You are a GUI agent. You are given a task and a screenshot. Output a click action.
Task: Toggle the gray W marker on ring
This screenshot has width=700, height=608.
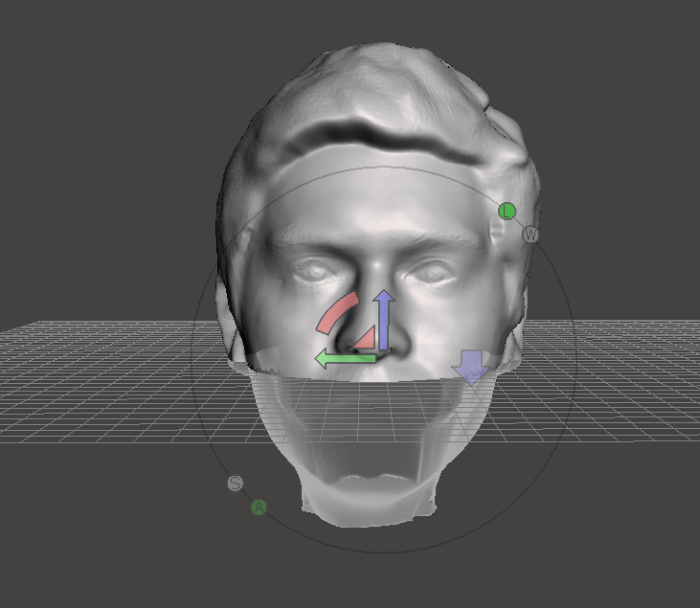click(x=531, y=235)
